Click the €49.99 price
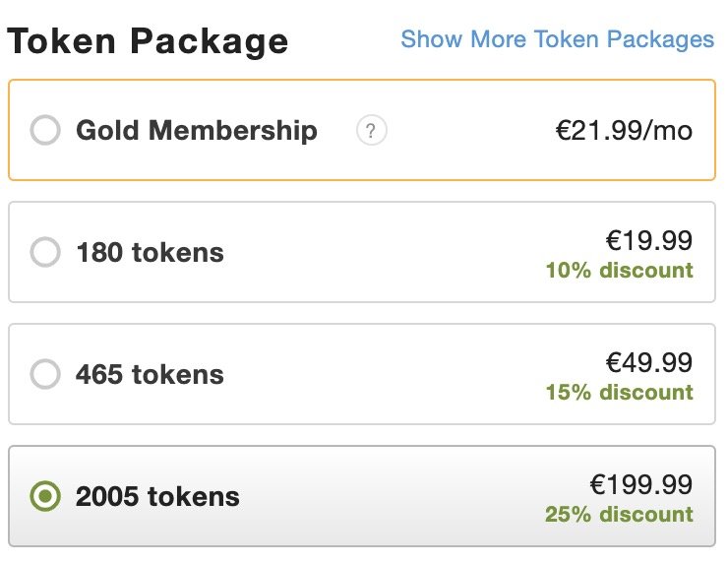728x563 pixels. 649,362
